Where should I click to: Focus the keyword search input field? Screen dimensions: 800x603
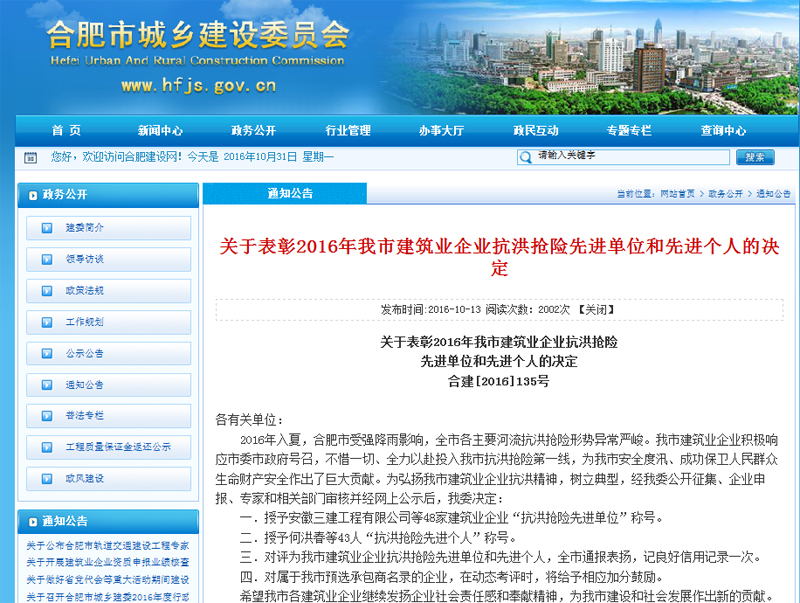pyautogui.click(x=630, y=157)
